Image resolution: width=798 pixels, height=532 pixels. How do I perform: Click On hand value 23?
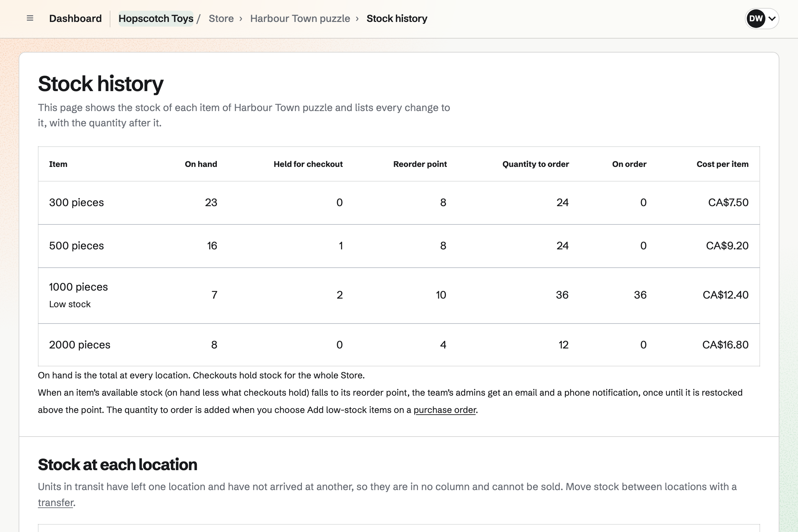(211, 202)
